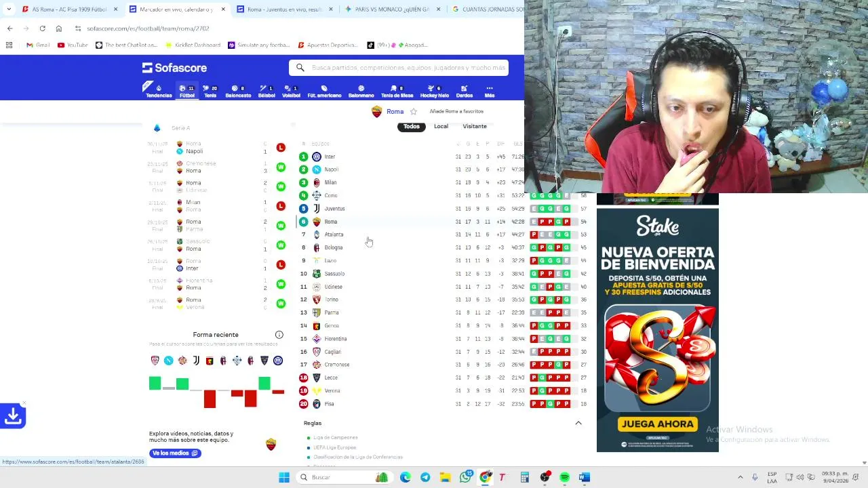Open the Sofascore home logo
Viewport: 868px width, 488px height.
174,68
